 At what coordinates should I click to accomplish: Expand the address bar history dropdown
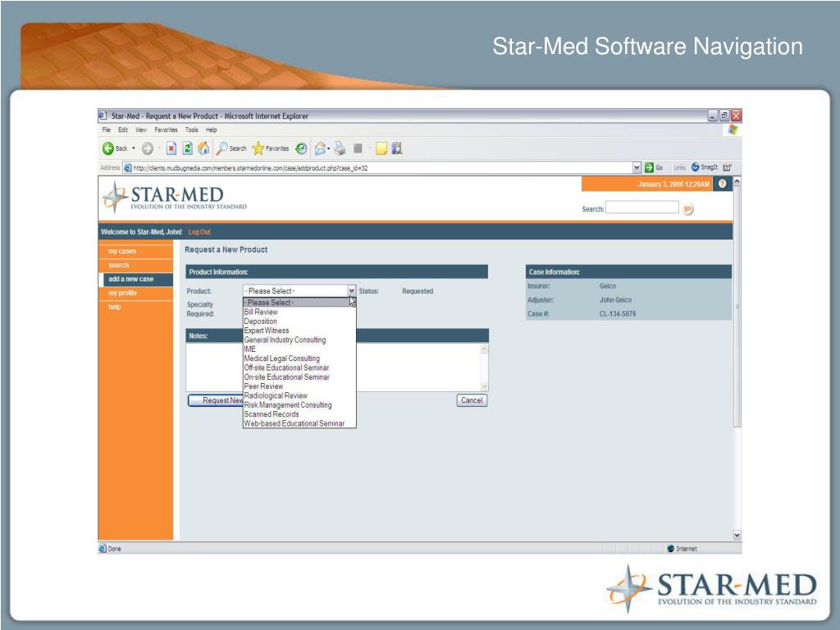click(637, 167)
